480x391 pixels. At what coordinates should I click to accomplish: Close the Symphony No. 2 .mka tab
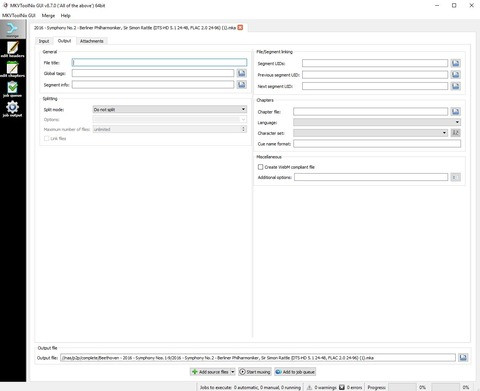point(240,28)
